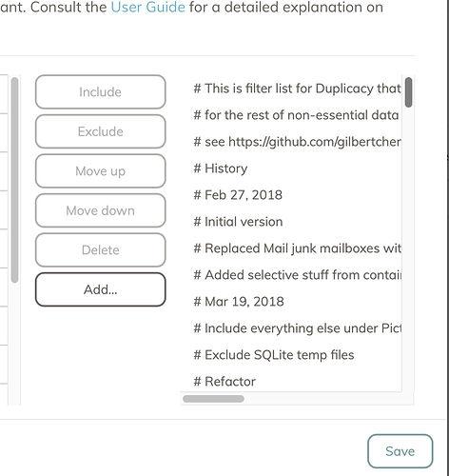Select the '# Exclude SQLite temp files' line

point(274,355)
